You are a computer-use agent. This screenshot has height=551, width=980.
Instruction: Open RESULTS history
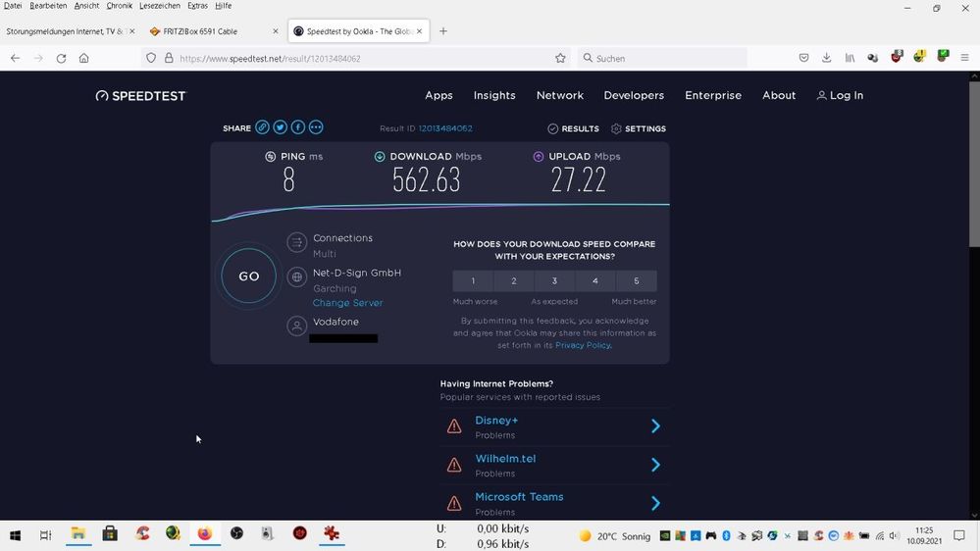point(573,128)
